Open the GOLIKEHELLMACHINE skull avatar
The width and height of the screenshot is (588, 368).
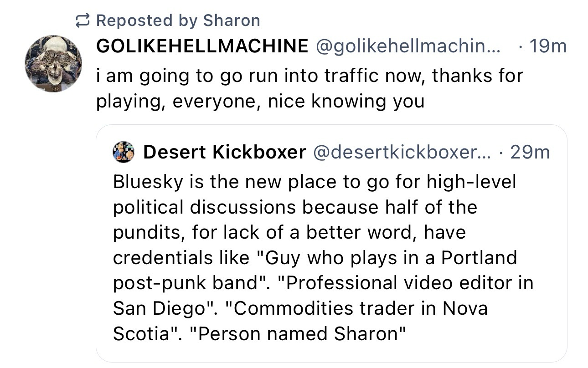[x=53, y=64]
